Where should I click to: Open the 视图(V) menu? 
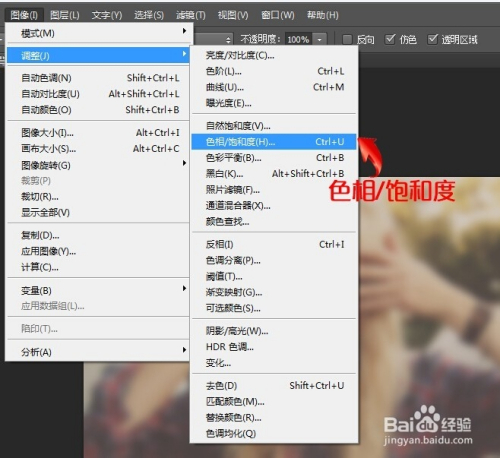233,15
